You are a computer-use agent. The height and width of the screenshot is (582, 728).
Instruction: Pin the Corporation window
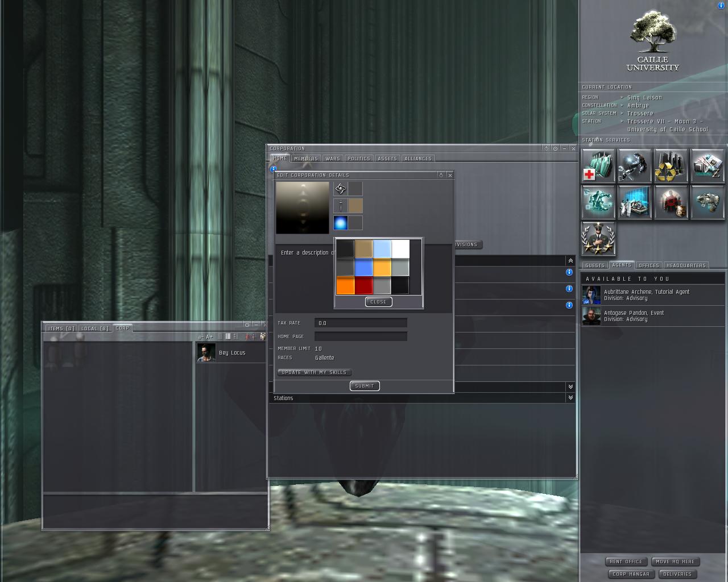[x=547, y=148]
